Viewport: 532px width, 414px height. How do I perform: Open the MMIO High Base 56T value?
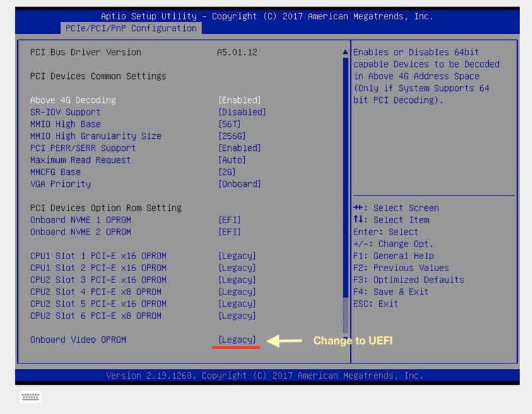[229, 124]
